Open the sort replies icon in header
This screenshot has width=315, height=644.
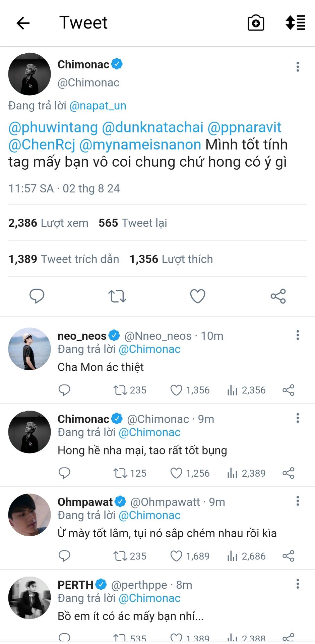295,23
